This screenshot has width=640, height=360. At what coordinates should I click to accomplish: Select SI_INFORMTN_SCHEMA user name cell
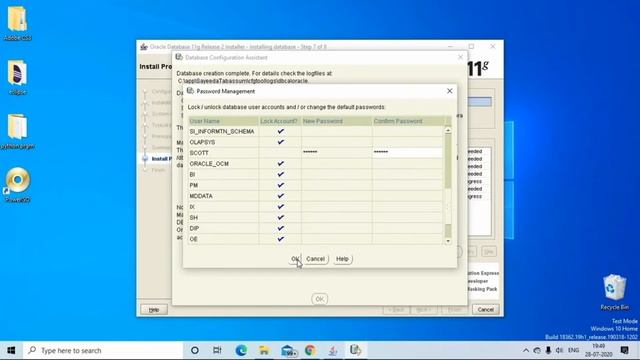tap(223, 131)
